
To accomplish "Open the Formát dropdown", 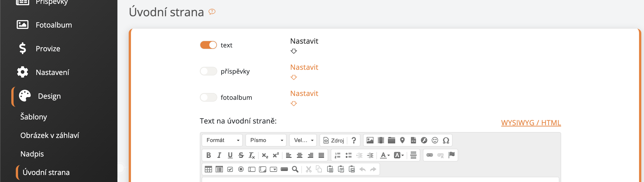I will 222,140.
